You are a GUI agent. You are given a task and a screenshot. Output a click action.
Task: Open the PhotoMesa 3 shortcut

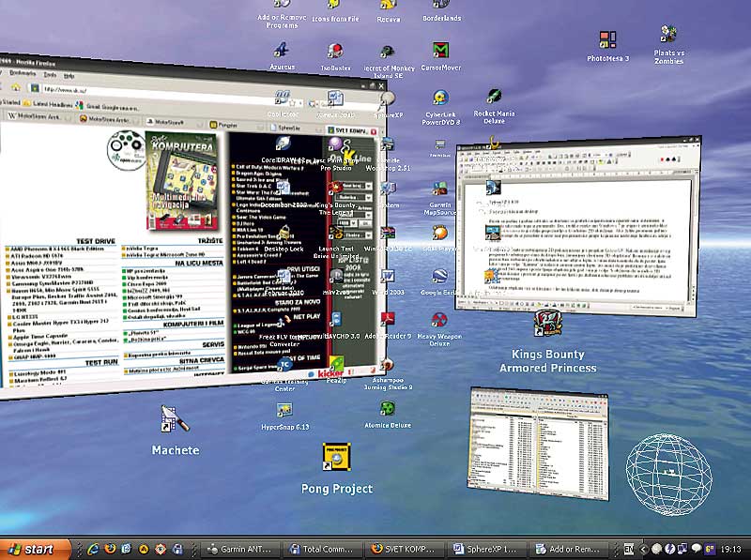point(607,40)
